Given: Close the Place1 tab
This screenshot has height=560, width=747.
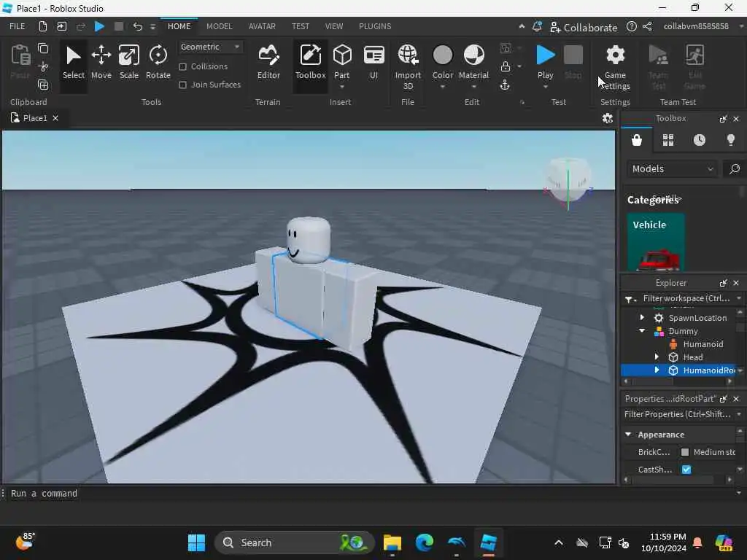Looking at the screenshot, I should click(x=55, y=117).
